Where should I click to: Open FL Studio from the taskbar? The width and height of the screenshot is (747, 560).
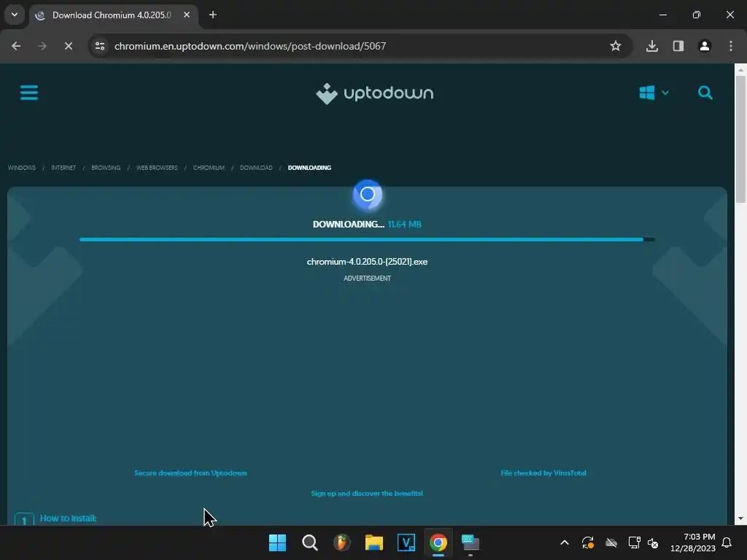341,542
